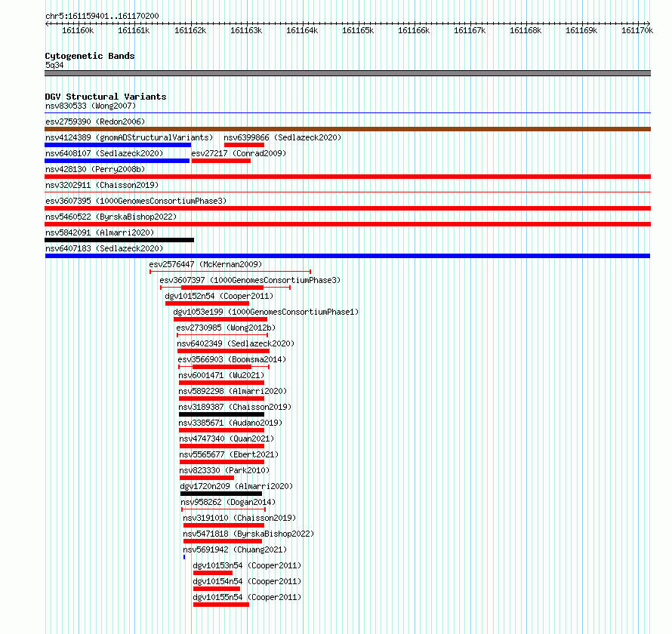Open nsv6408107 (Sedlazeck2020) variant
The width and height of the screenshot is (672, 634).
point(104,153)
